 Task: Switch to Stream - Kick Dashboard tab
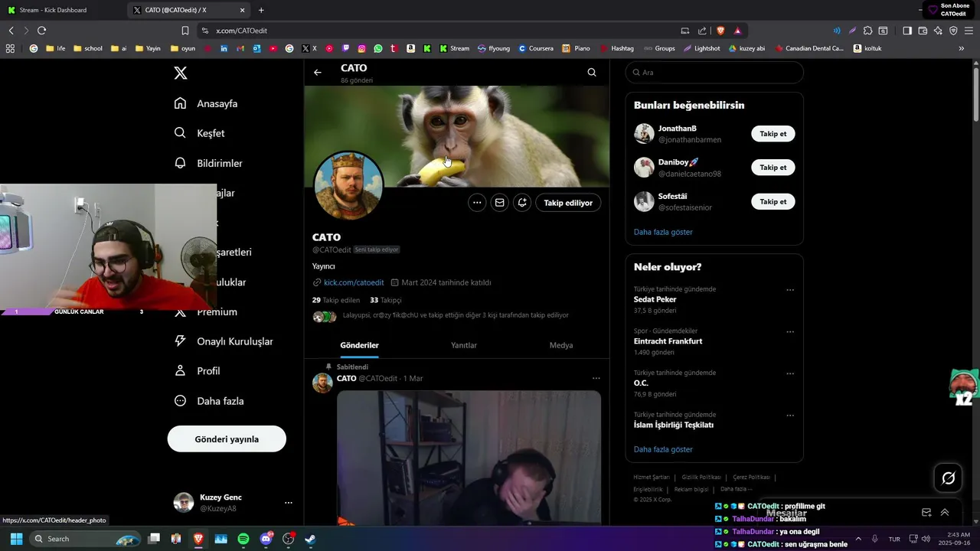coord(61,10)
